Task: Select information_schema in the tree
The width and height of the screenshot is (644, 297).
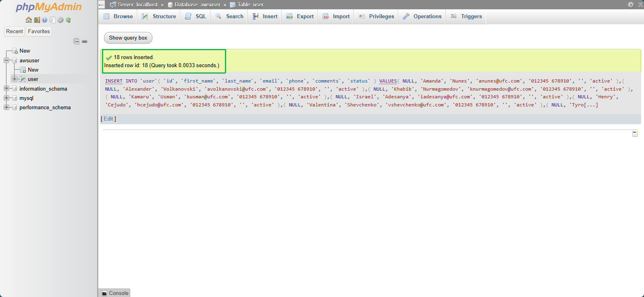Action: coord(43,89)
